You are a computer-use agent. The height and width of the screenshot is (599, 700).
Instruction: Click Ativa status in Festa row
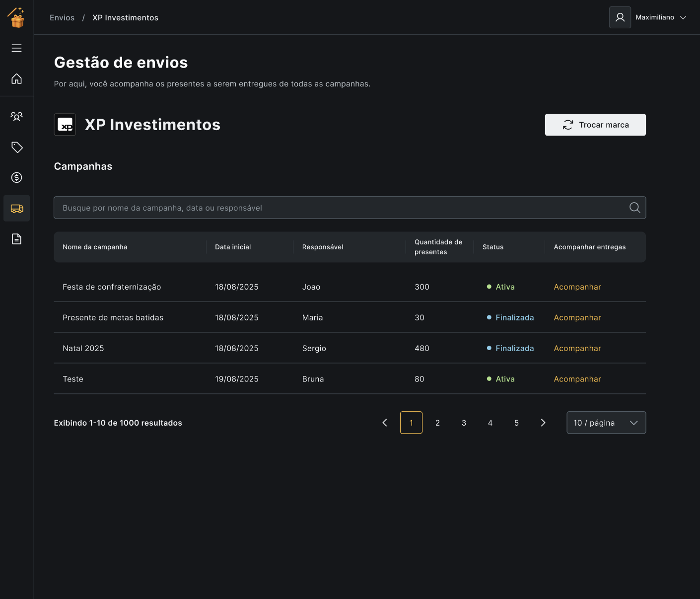pos(501,287)
